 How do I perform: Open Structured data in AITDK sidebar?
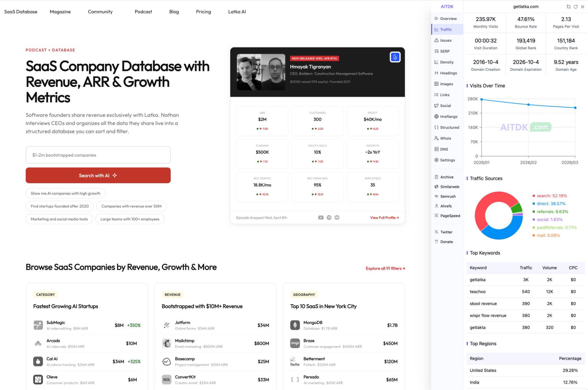coord(447,128)
